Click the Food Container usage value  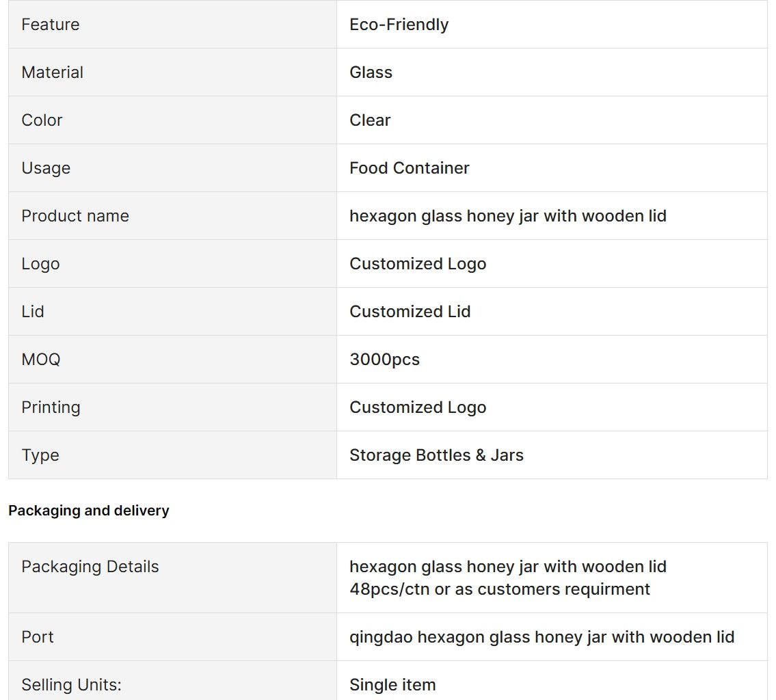pyautogui.click(x=410, y=168)
